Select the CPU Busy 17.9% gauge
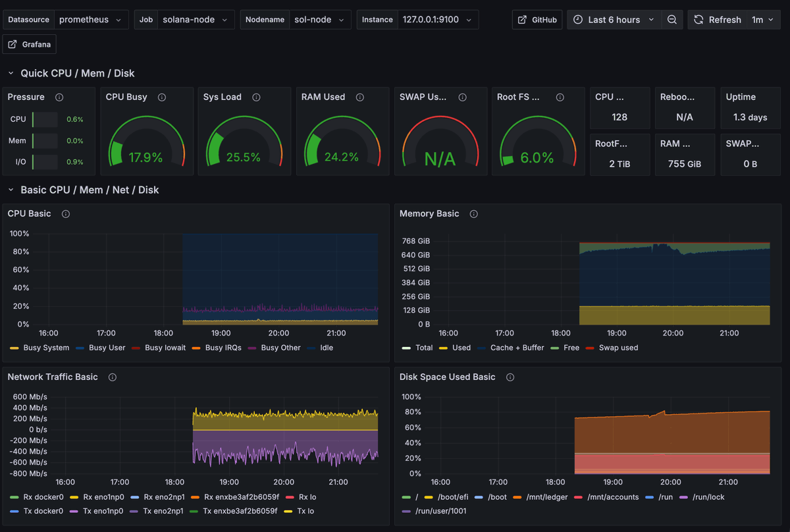The image size is (790, 532). [x=147, y=140]
